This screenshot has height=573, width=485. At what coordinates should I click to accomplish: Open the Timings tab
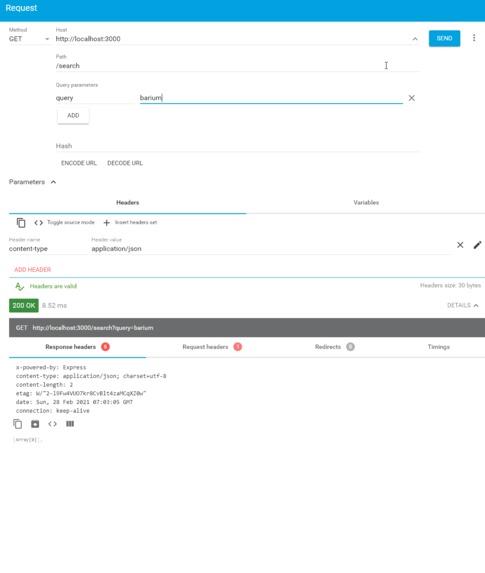439,347
